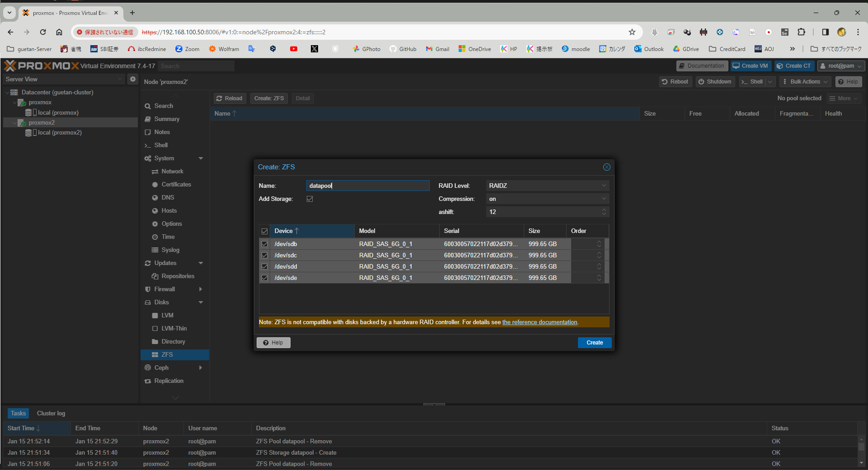Uncheck the /dev/sde device checkbox
This screenshot has height=470, width=868.
265,278
